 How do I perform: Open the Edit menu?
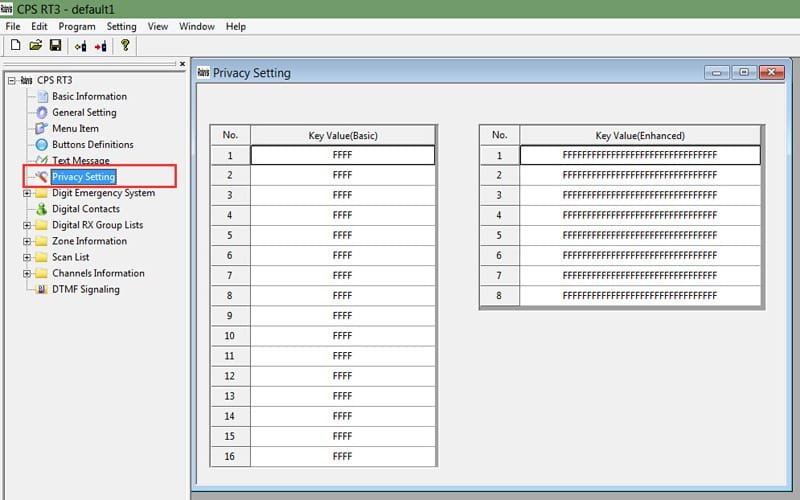pyautogui.click(x=39, y=27)
